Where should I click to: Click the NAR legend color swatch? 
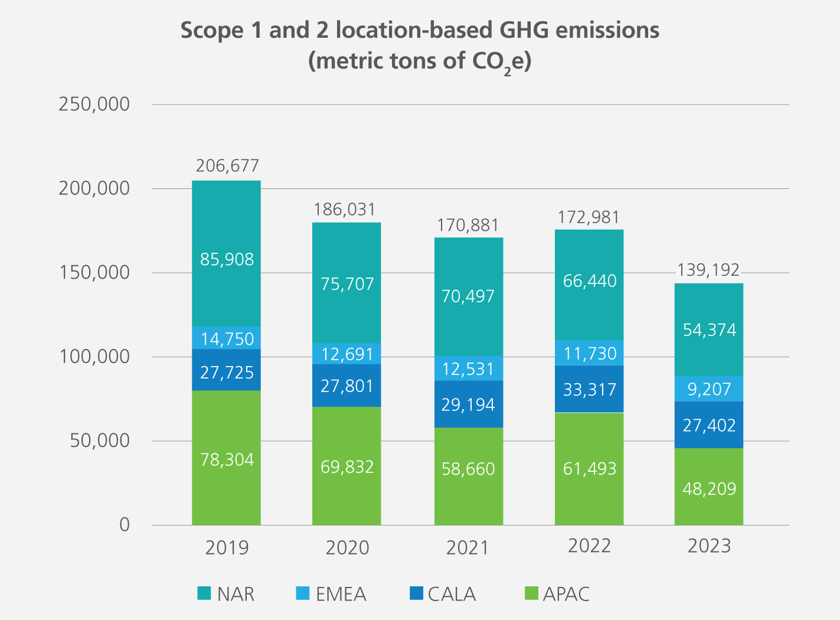(204, 593)
